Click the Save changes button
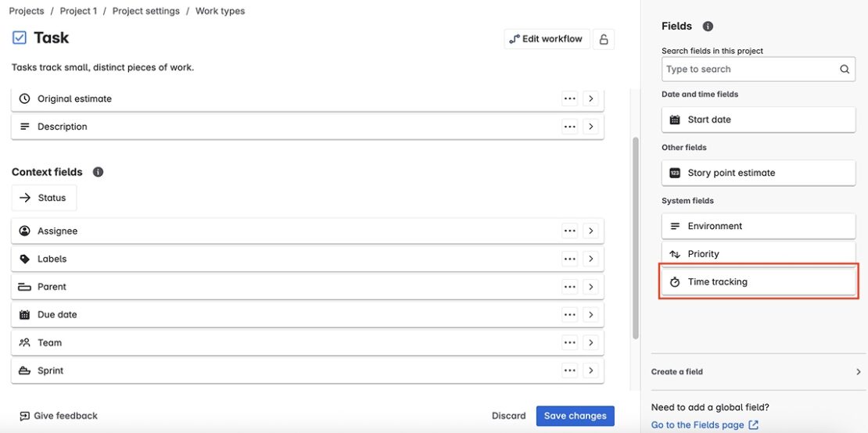Image resolution: width=868 pixels, height=433 pixels. 576,416
